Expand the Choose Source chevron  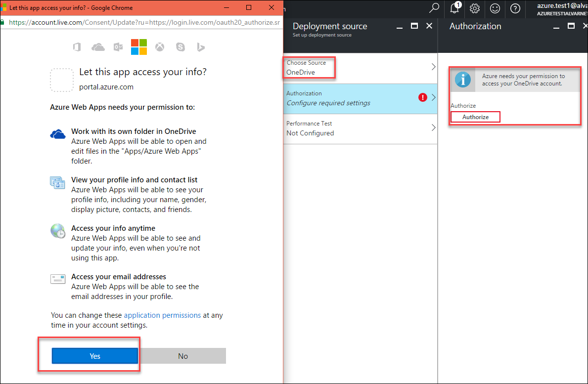[434, 67]
